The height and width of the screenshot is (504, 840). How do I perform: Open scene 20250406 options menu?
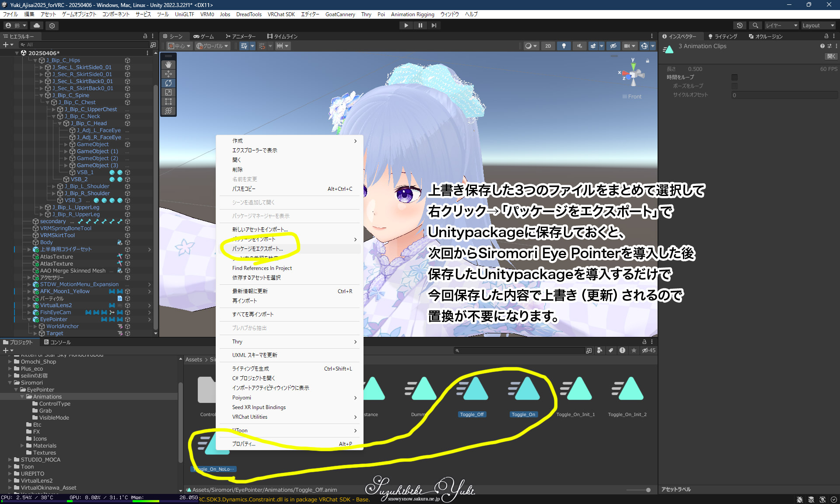click(x=147, y=53)
